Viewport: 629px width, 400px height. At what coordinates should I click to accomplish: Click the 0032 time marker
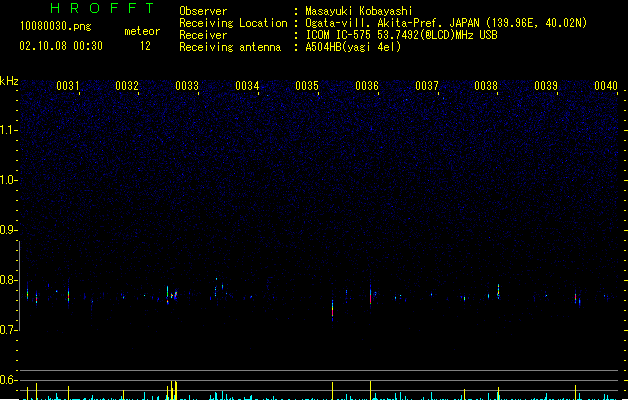[x=127, y=85]
